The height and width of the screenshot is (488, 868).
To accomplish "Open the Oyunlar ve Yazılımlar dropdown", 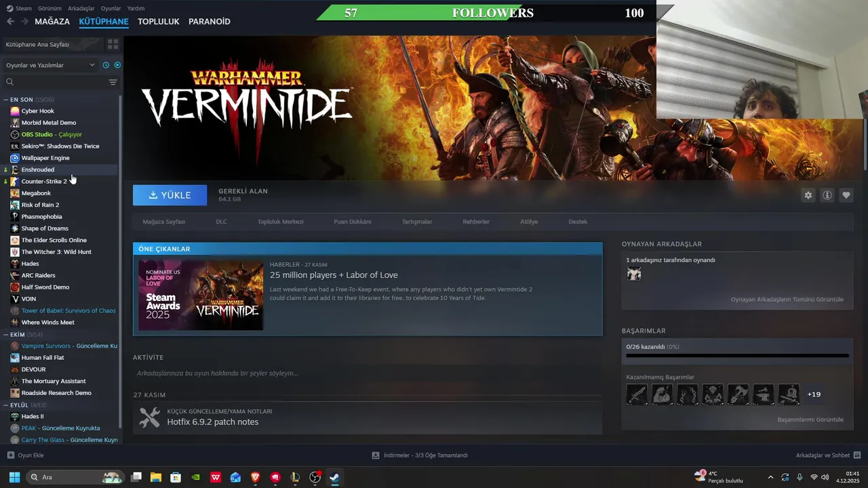I will click(50, 65).
